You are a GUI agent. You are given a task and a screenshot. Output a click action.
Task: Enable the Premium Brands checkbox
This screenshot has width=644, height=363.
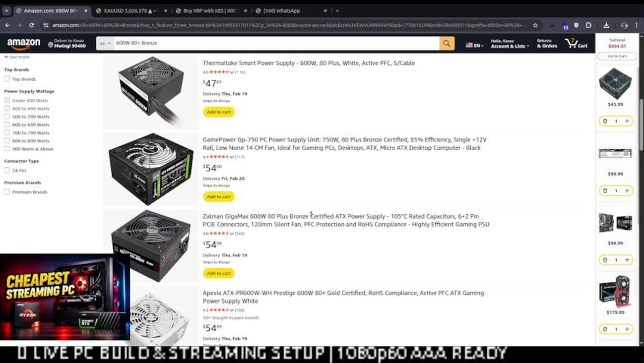pyautogui.click(x=7, y=192)
